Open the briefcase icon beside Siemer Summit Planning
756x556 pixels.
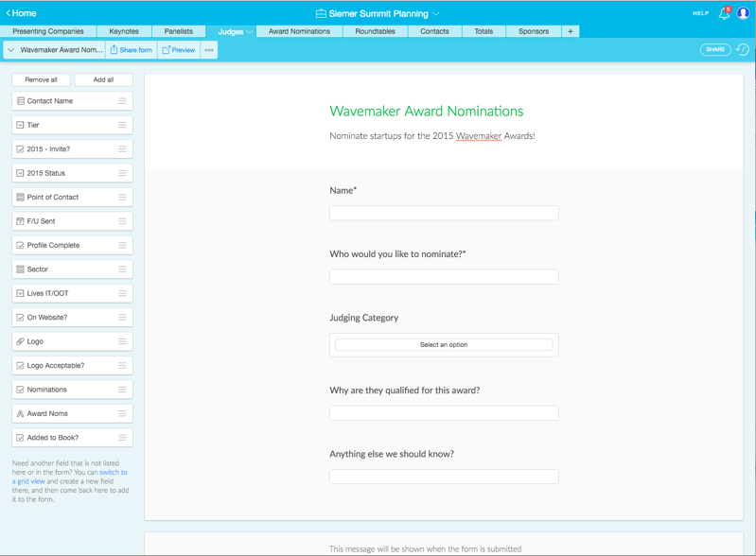pos(321,13)
